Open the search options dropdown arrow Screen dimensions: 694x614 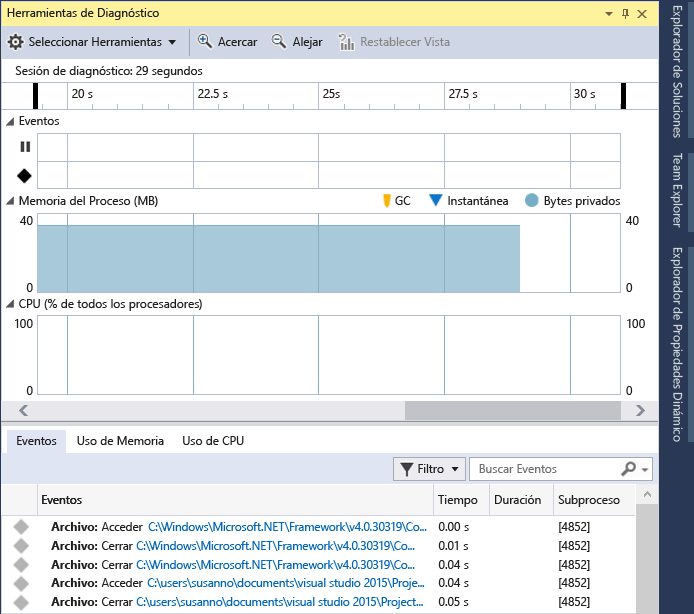click(x=645, y=470)
